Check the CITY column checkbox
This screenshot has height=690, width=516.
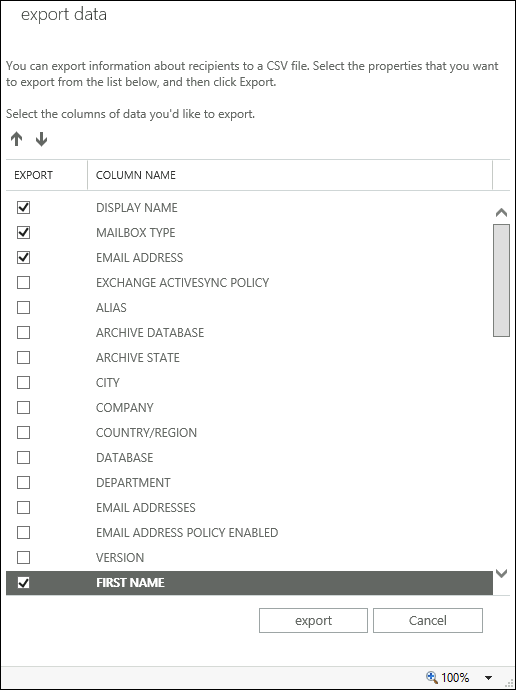click(x=23, y=382)
